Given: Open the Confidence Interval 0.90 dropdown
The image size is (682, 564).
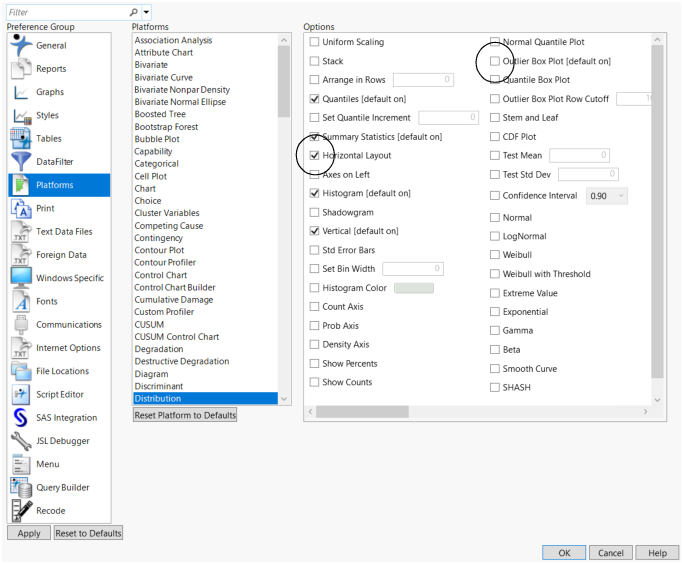Looking at the screenshot, I should click(x=607, y=196).
